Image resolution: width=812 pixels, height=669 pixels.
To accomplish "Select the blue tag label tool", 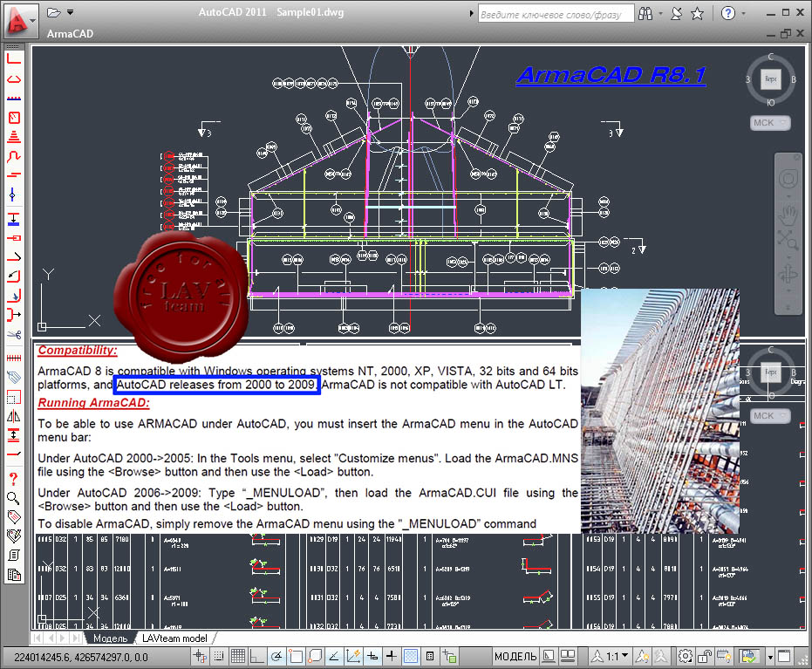I will [x=14, y=378].
